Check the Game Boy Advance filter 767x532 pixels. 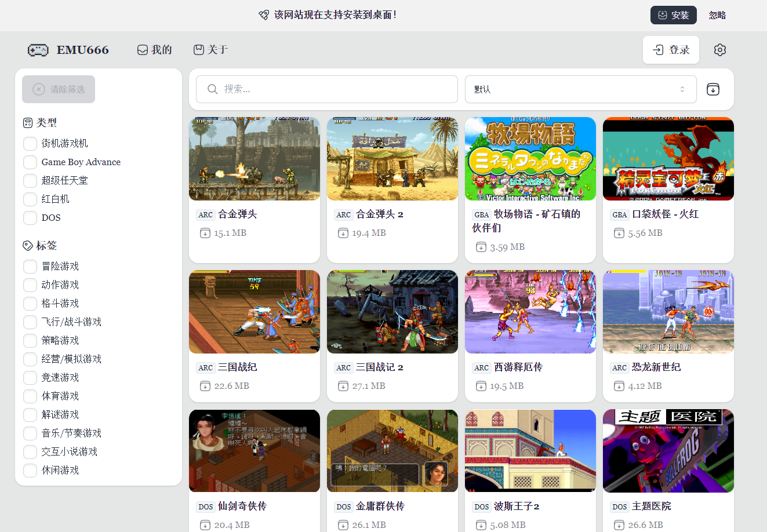(x=30, y=162)
